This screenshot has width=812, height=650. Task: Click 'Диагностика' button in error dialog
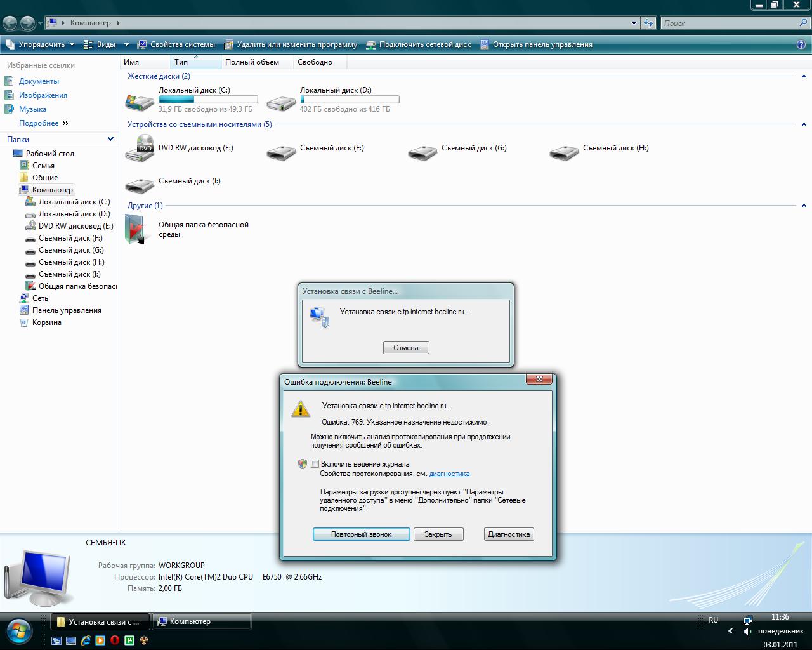(509, 534)
